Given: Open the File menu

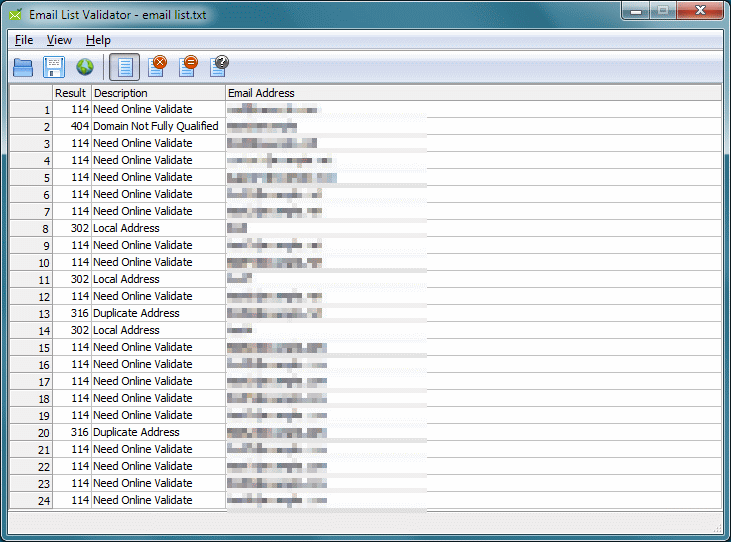Looking at the screenshot, I should (24, 40).
